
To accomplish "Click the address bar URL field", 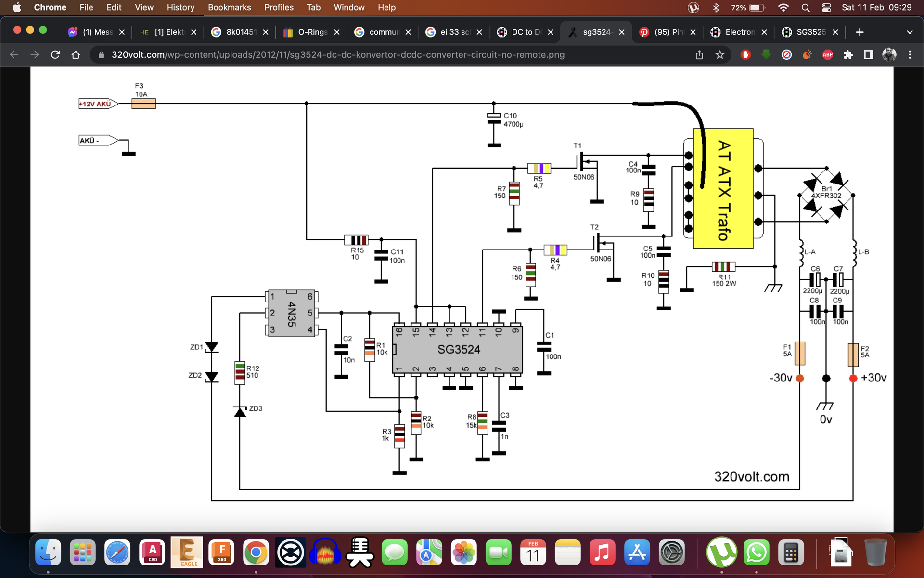I will tap(337, 55).
